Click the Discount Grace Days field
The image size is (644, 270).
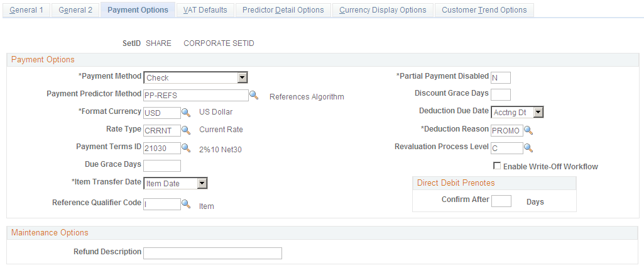(501, 94)
